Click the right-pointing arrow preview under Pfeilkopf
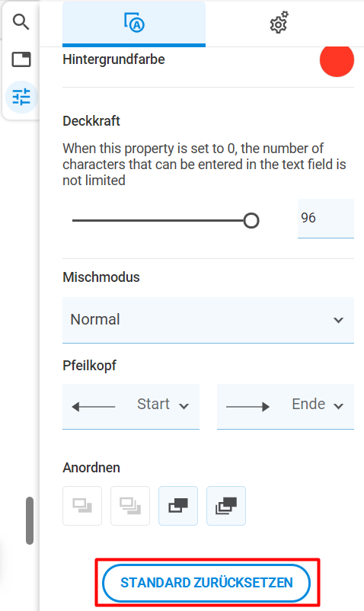Image resolution: width=364 pixels, height=611 pixels. pyautogui.click(x=248, y=407)
